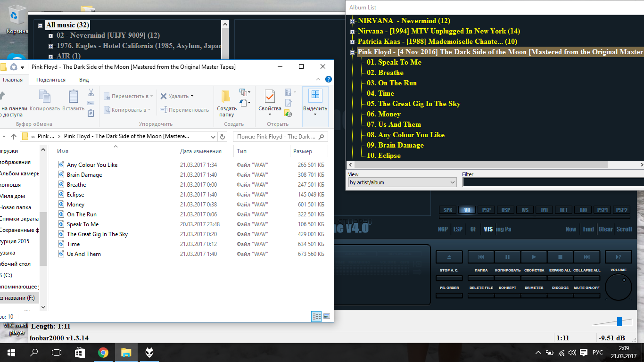Click the DR METER button
644x362 pixels.
[x=534, y=296]
